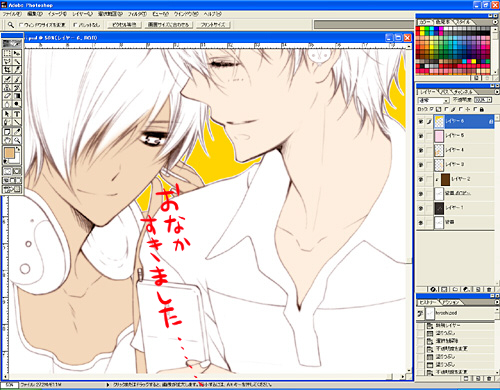Hide bottom 背景 layer eye icon
This screenshot has height=390, width=500.
(x=421, y=222)
